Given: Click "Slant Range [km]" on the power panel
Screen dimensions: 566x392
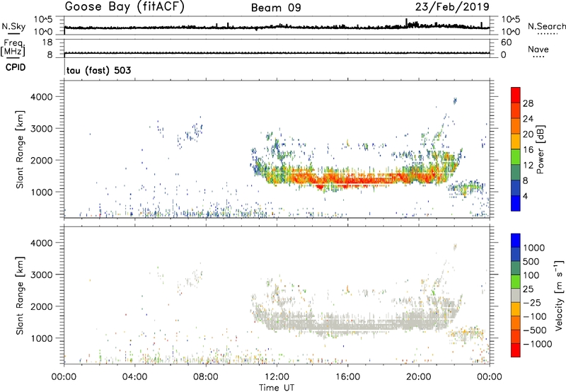Looking at the screenshot, I should (x=21, y=149).
